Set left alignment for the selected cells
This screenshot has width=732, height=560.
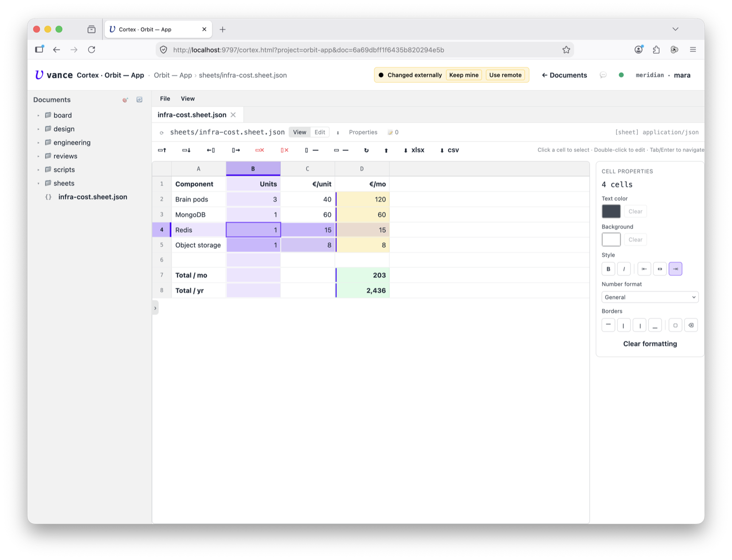point(644,269)
